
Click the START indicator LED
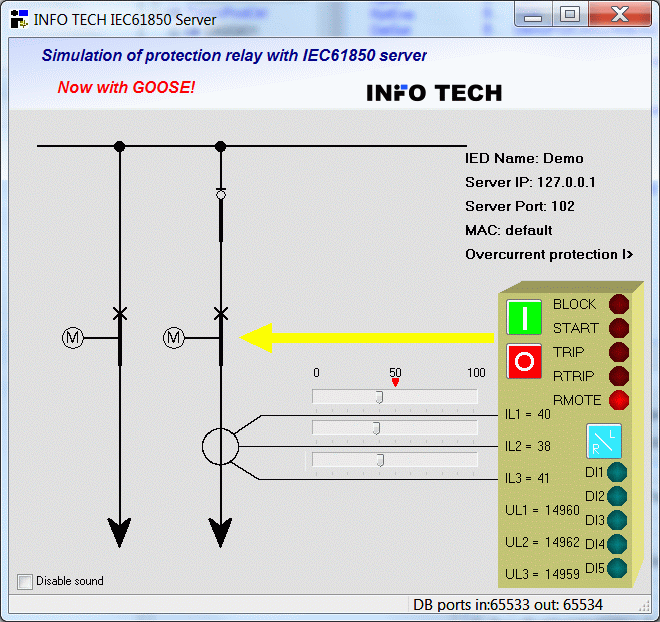point(619,328)
